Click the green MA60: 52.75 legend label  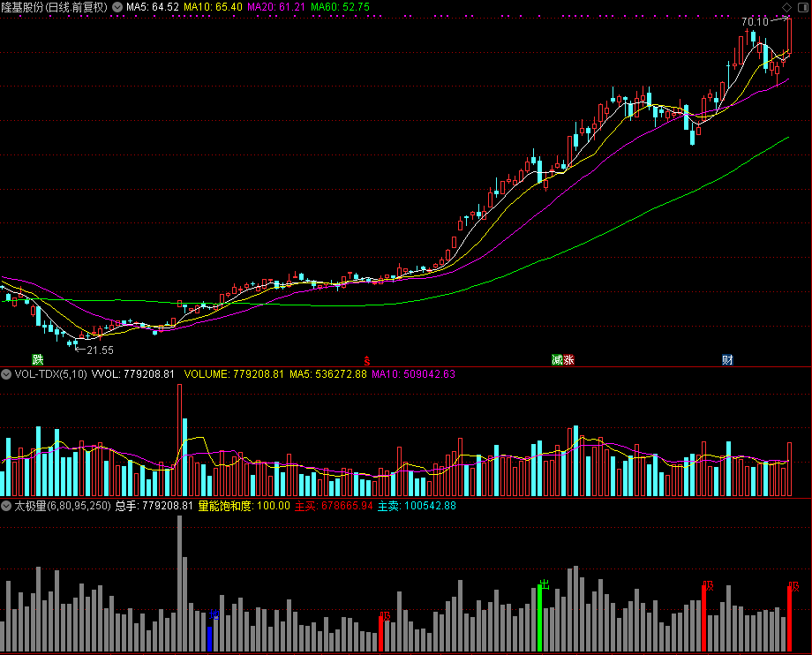pyautogui.click(x=340, y=7)
